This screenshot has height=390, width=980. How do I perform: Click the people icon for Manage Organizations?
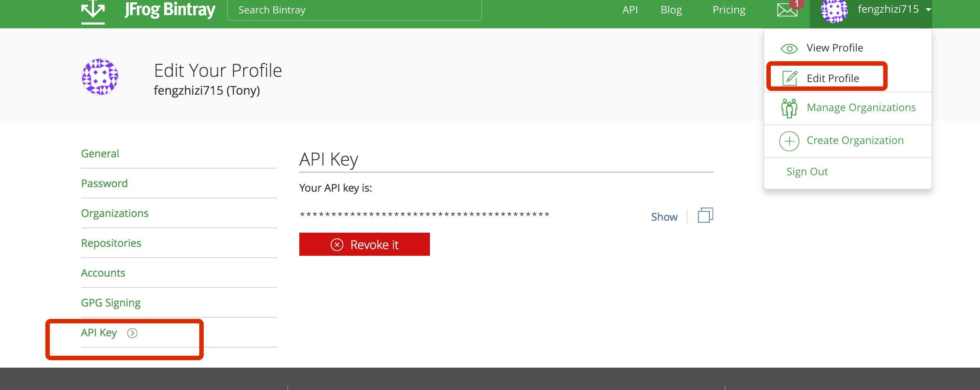[x=789, y=108]
